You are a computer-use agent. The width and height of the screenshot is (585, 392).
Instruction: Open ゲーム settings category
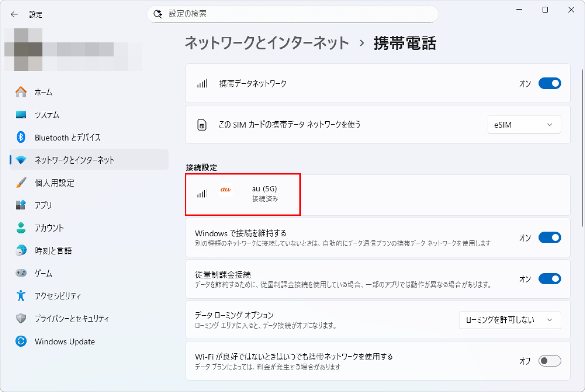(89, 273)
